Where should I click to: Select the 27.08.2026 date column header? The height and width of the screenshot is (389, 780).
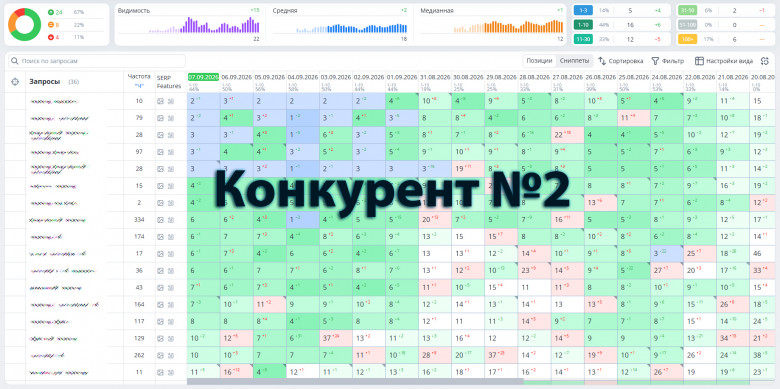tap(567, 78)
